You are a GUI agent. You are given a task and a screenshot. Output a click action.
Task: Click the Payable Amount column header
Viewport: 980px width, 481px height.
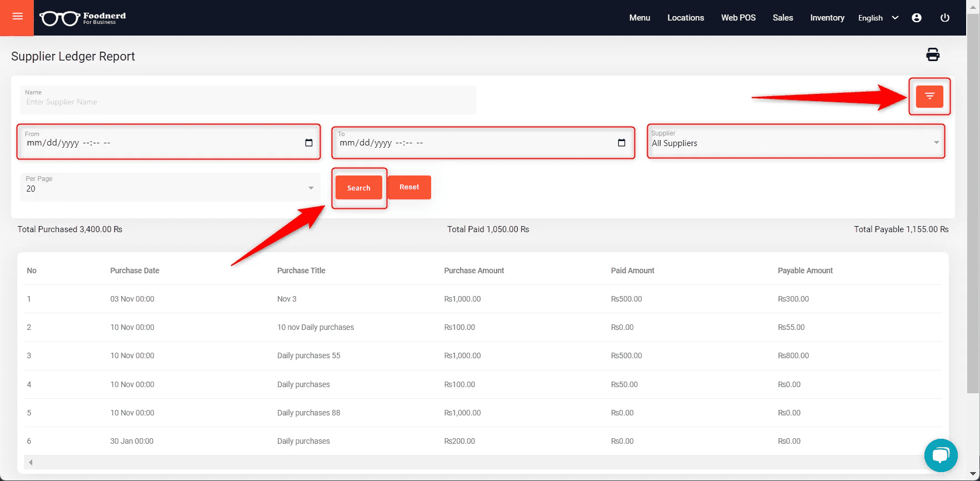tap(805, 270)
